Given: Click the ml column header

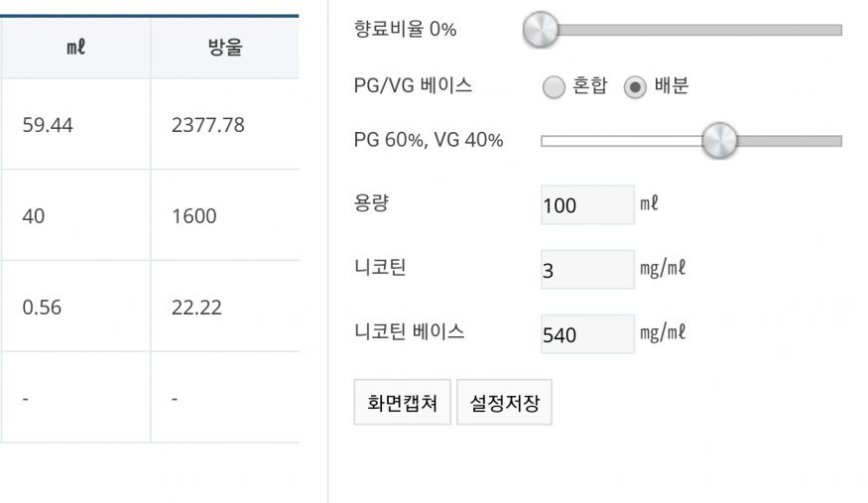Looking at the screenshot, I should (x=75, y=47).
